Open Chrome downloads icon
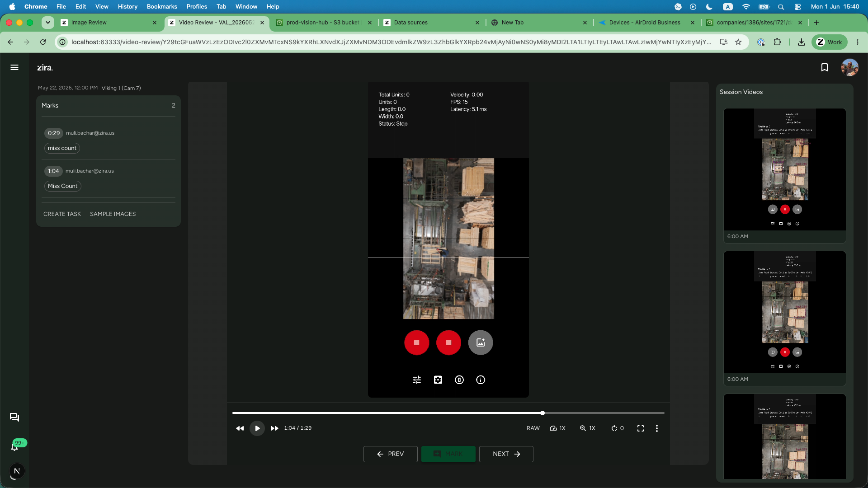The image size is (868, 488). tap(801, 42)
